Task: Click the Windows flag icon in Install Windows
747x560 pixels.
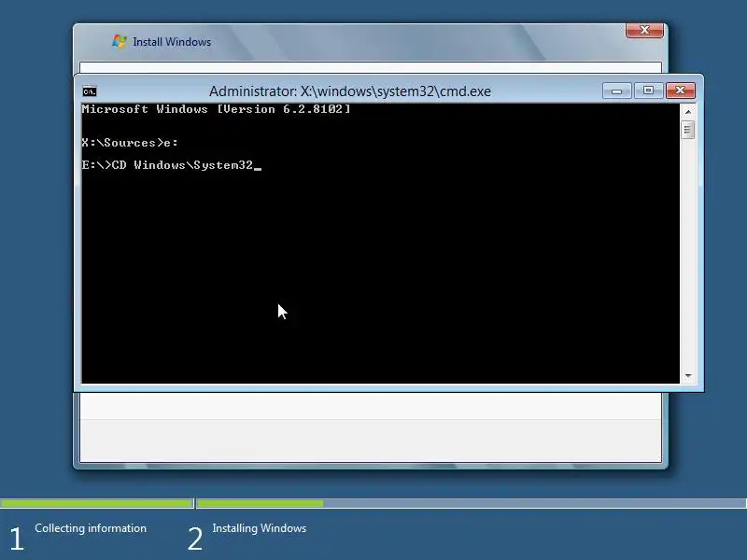Action: pyautogui.click(x=120, y=42)
